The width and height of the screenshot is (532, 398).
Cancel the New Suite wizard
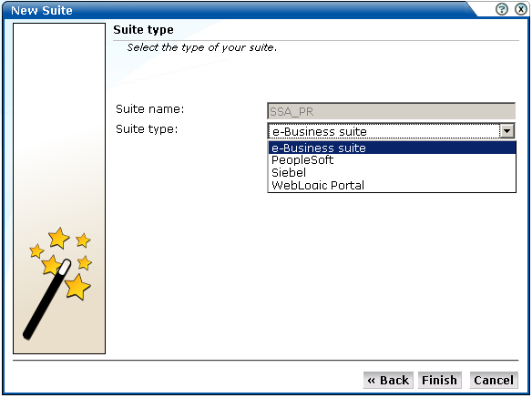494,380
